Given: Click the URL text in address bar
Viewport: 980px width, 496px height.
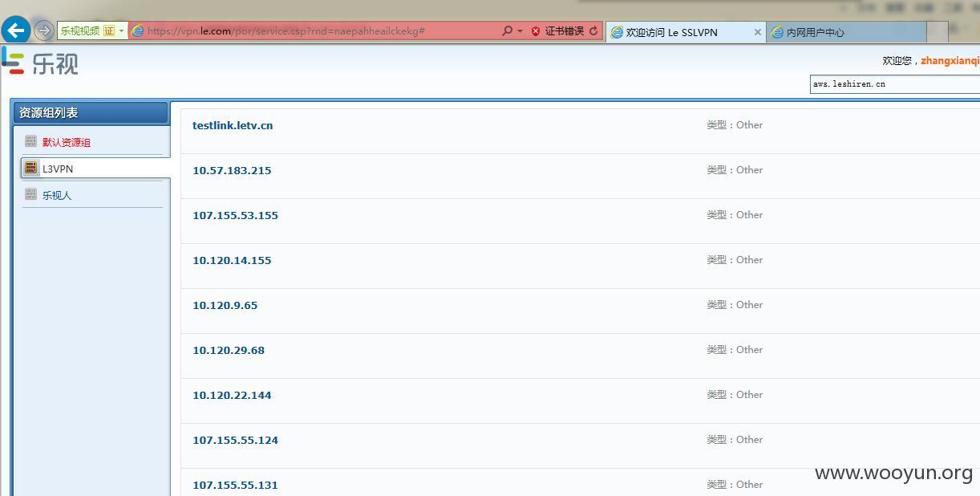Looking at the screenshot, I should [x=286, y=31].
